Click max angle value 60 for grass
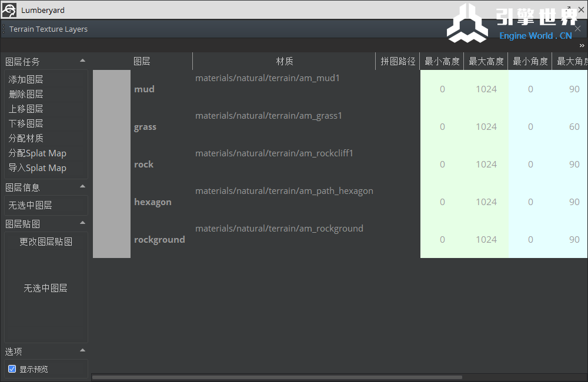The image size is (588, 382). pos(574,127)
